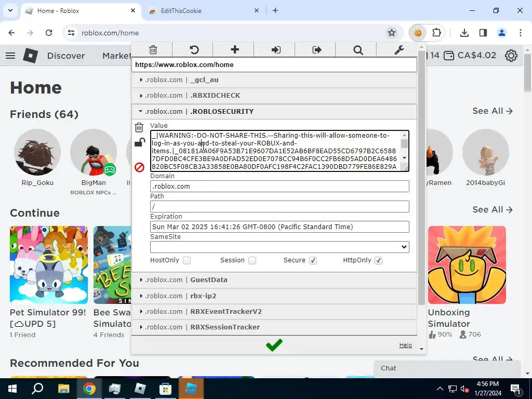Click the Expiration date field
Image resolution: width=532 pixels, height=399 pixels.
[280, 227]
